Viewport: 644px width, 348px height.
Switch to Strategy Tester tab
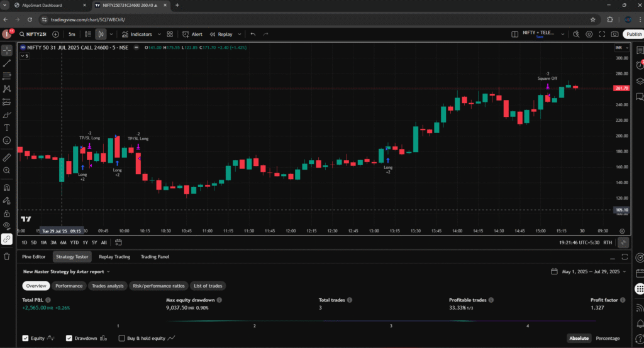pyautogui.click(x=72, y=257)
